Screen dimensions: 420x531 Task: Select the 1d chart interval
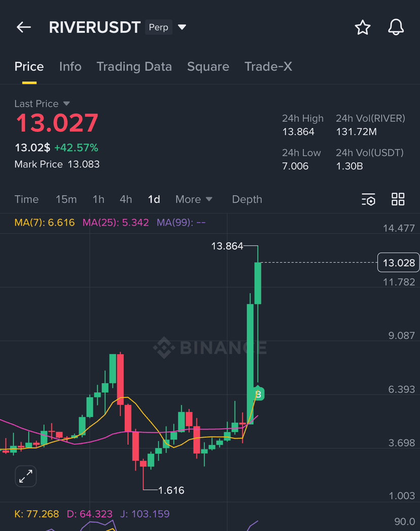pos(154,199)
